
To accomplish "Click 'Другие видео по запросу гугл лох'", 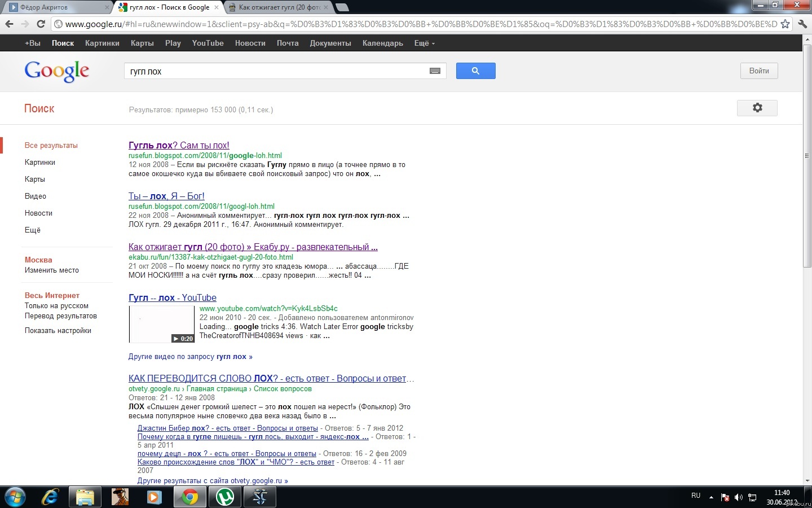I will coord(191,357).
